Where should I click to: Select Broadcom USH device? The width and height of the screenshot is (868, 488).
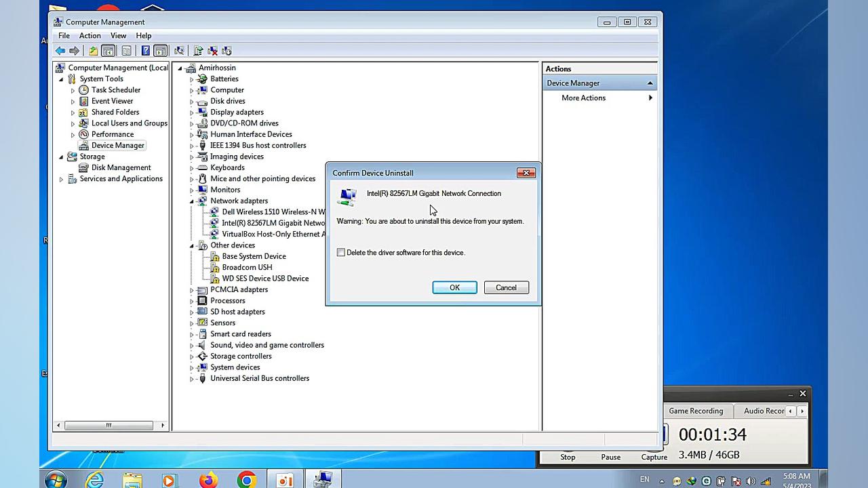click(247, 268)
